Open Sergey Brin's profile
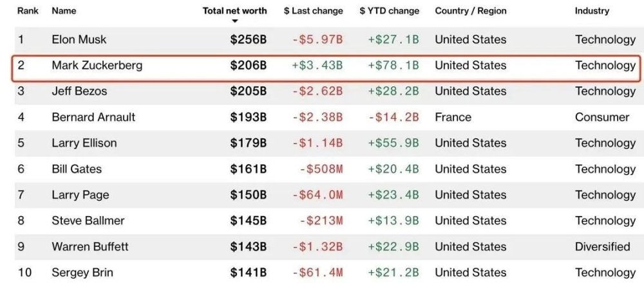The image size is (644, 283). click(x=82, y=273)
